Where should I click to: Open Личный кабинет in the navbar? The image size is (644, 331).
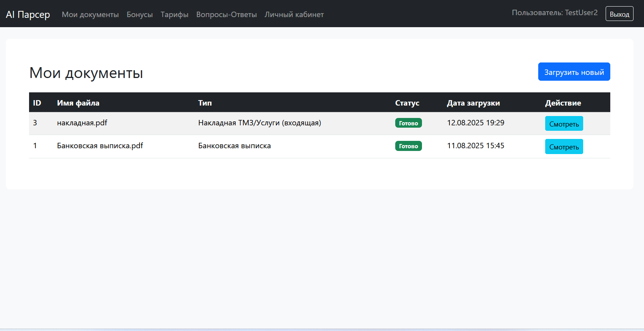point(294,14)
